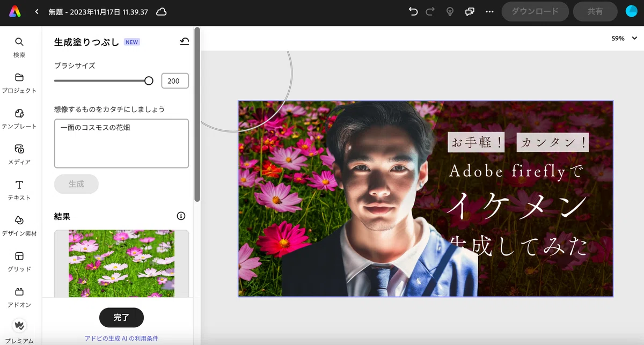Open the メディア panel
Screen dimensions: 644x345
[19, 155]
